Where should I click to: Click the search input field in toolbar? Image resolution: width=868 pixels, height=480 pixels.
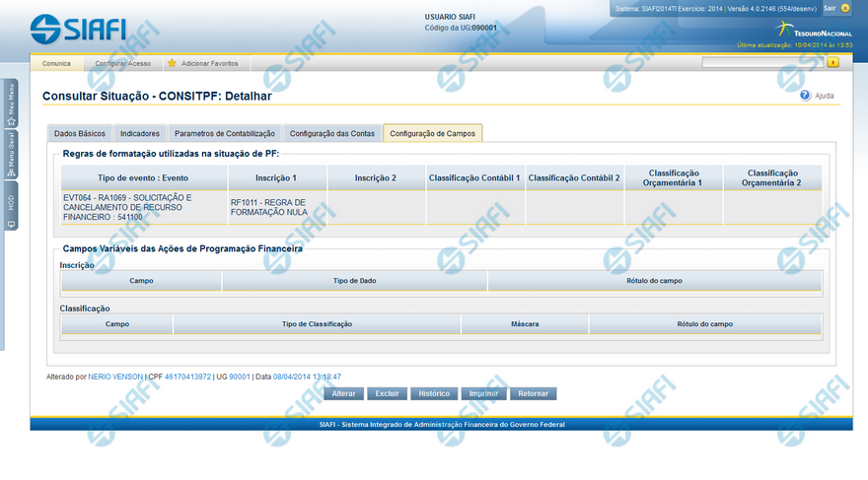tap(762, 62)
